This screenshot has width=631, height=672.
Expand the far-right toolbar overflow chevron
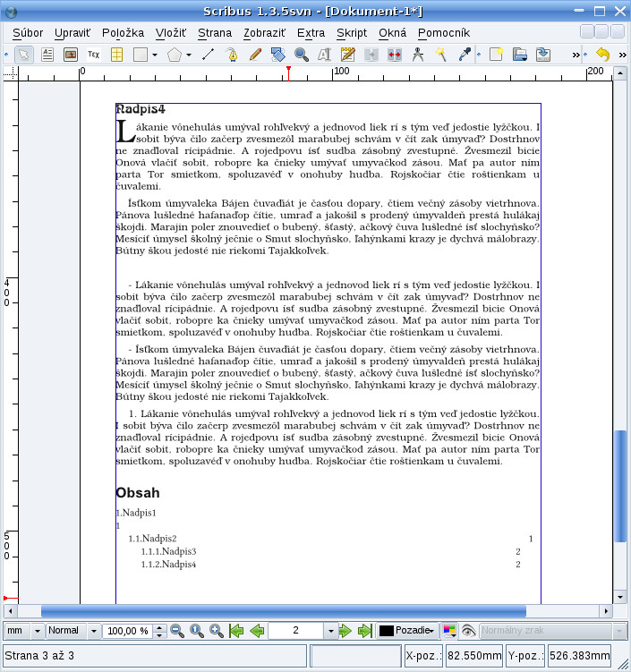point(622,55)
